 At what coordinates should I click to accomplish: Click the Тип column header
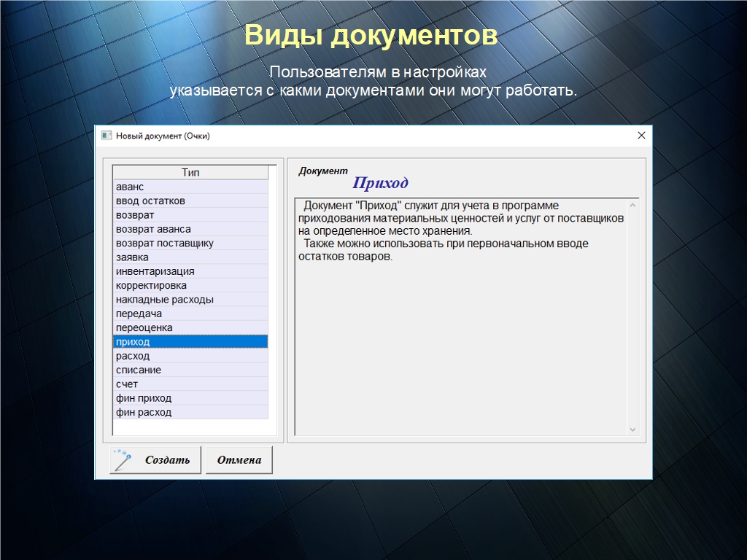(x=190, y=173)
